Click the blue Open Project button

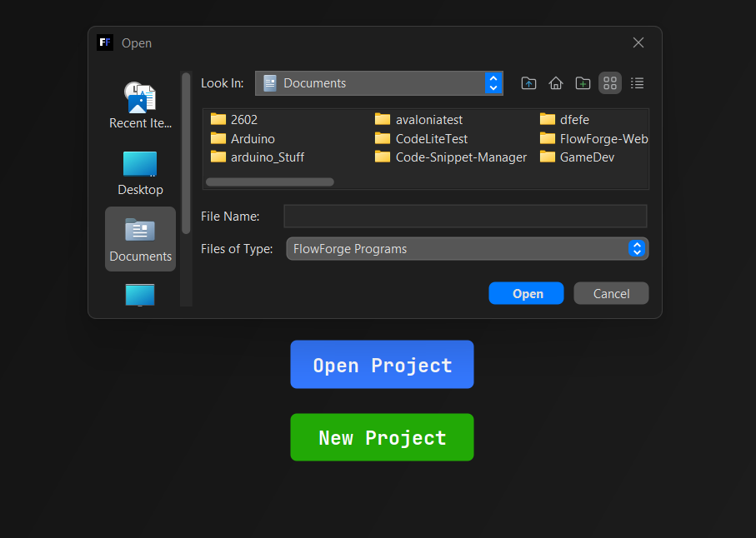click(382, 365)
